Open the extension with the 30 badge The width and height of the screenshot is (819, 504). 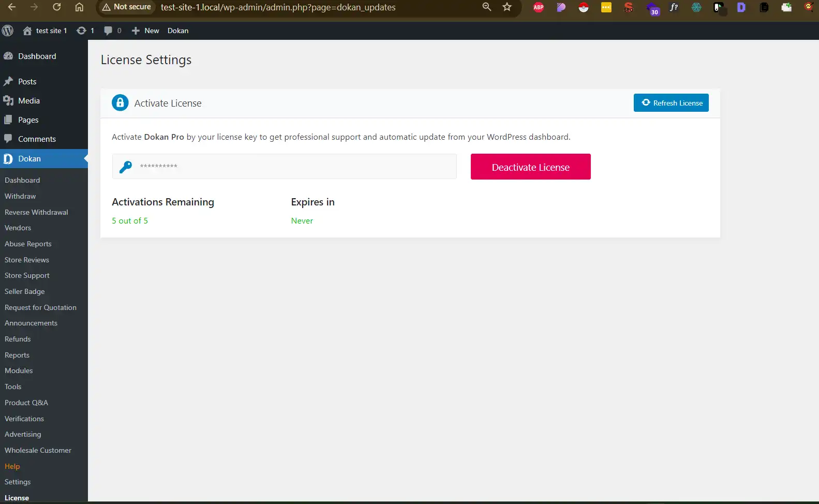pyautogui.click(x=652, y=8)
